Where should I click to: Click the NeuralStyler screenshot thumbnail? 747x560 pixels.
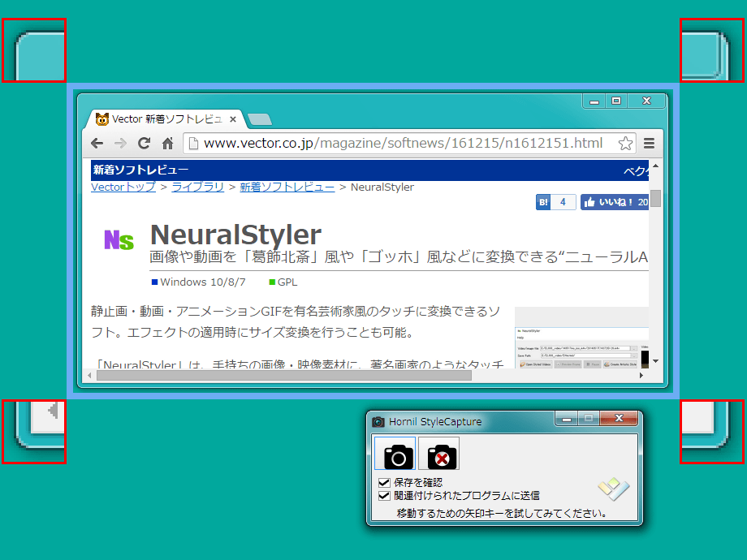tap(581, 338)
